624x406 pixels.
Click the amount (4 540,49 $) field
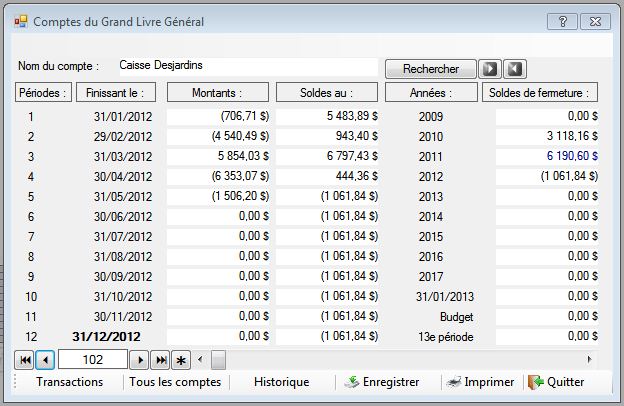point(218,136)
